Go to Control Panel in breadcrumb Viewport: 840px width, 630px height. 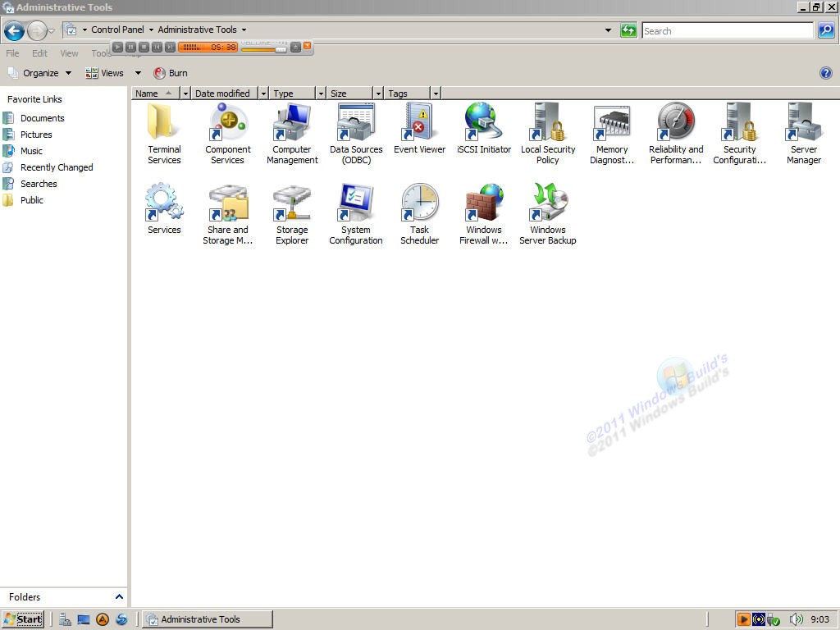point(117,30)
